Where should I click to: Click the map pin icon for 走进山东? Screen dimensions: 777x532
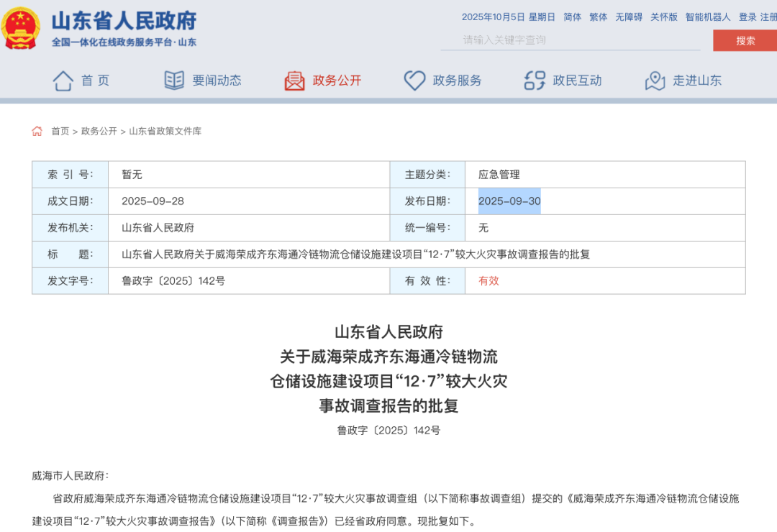[x=655, y=81]
